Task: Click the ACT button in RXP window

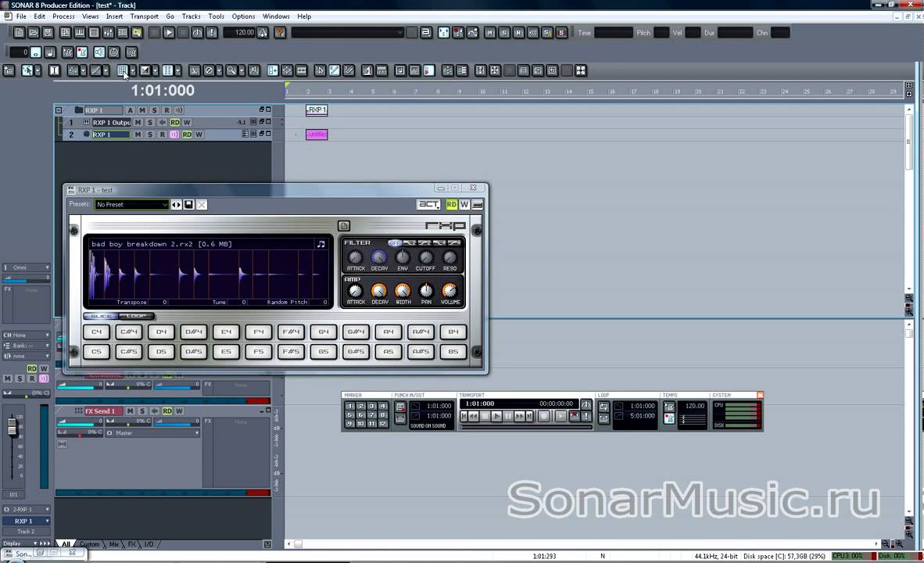Action: 428,205
